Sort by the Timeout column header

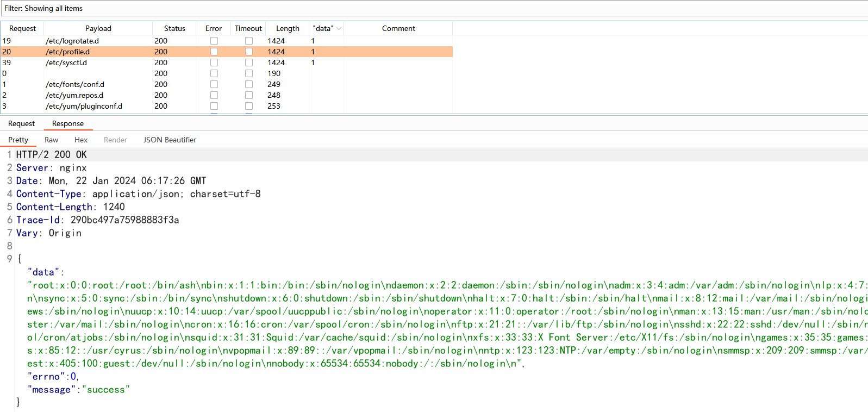click(248, 28)
